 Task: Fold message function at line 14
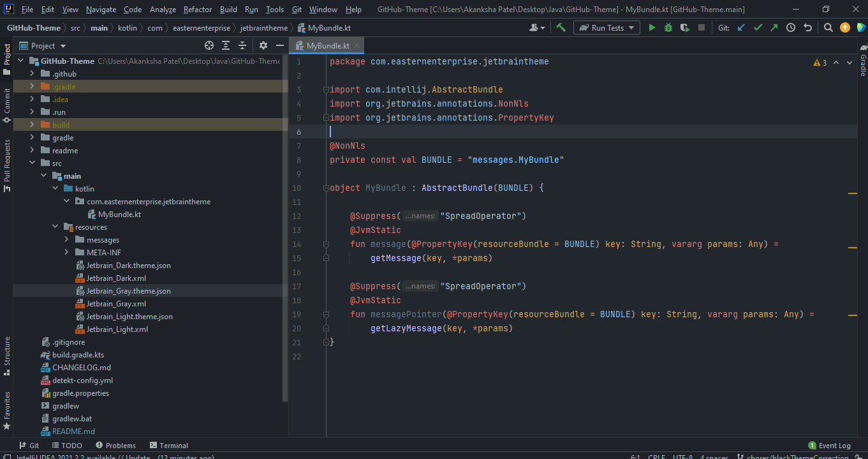pos(326,244)
